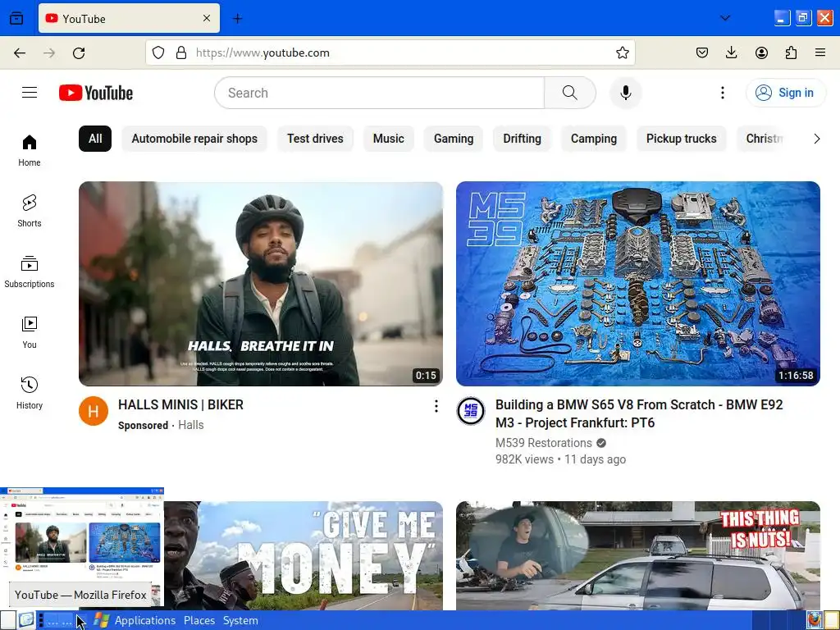
Task: Expand the list all tabs chevron
Action: pos(725,18)
